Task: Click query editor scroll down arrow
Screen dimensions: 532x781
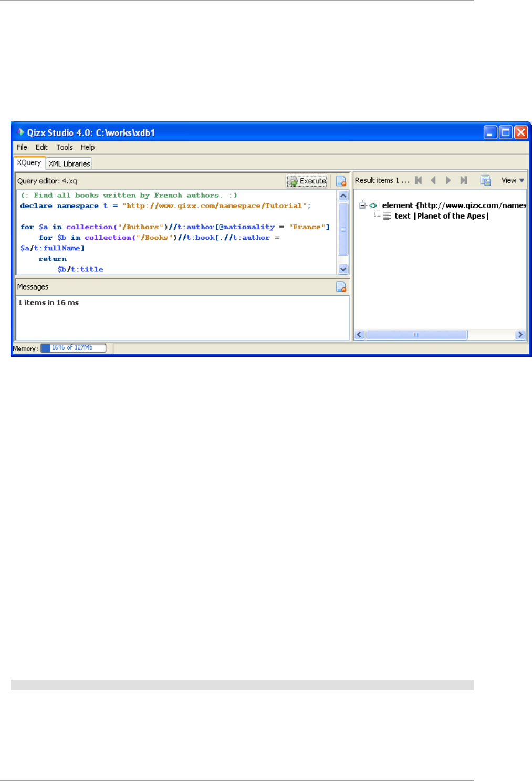Action: (343, 269)
